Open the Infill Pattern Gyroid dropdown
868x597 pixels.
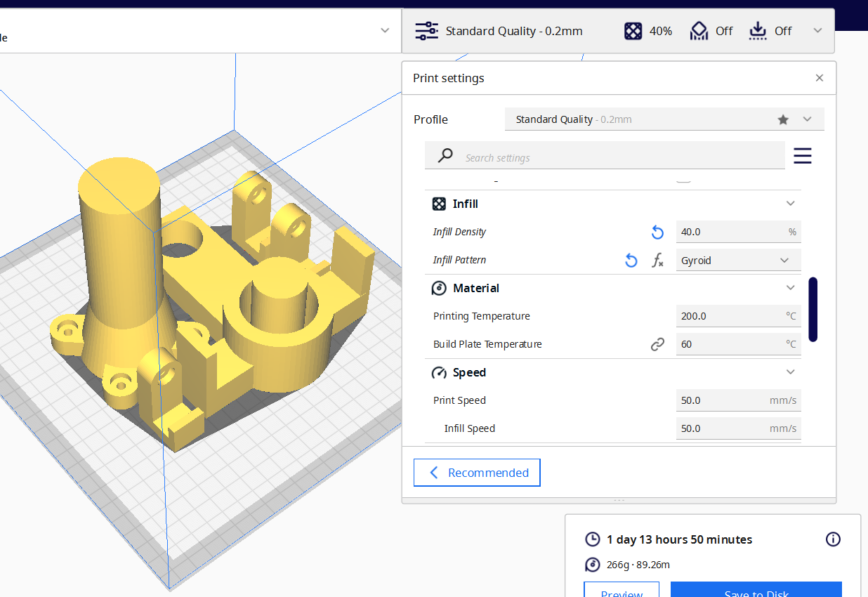click(x=738, y=260)
